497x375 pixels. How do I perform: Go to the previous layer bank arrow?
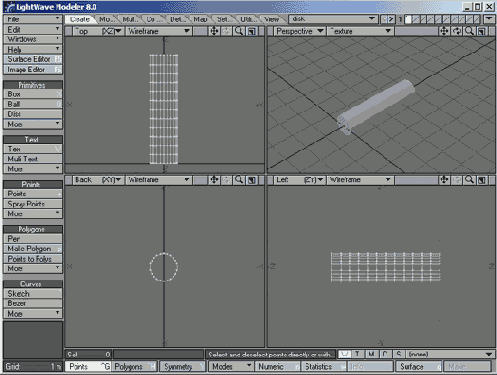pyautogui.click(x=384, y=19)
